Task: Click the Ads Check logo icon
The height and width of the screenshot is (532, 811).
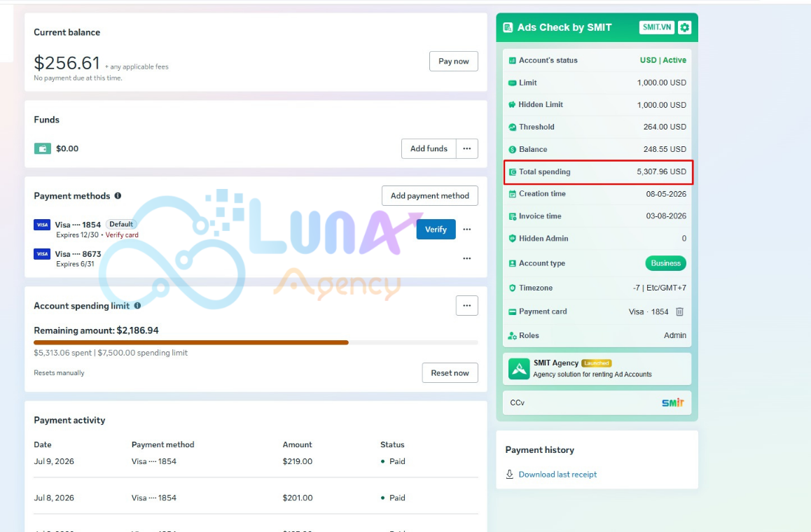Action: pos(508,27)
